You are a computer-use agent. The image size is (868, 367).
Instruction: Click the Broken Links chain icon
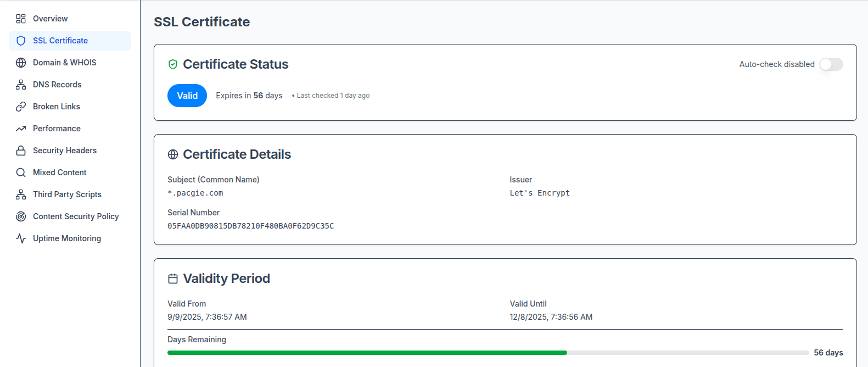point(21,106)
